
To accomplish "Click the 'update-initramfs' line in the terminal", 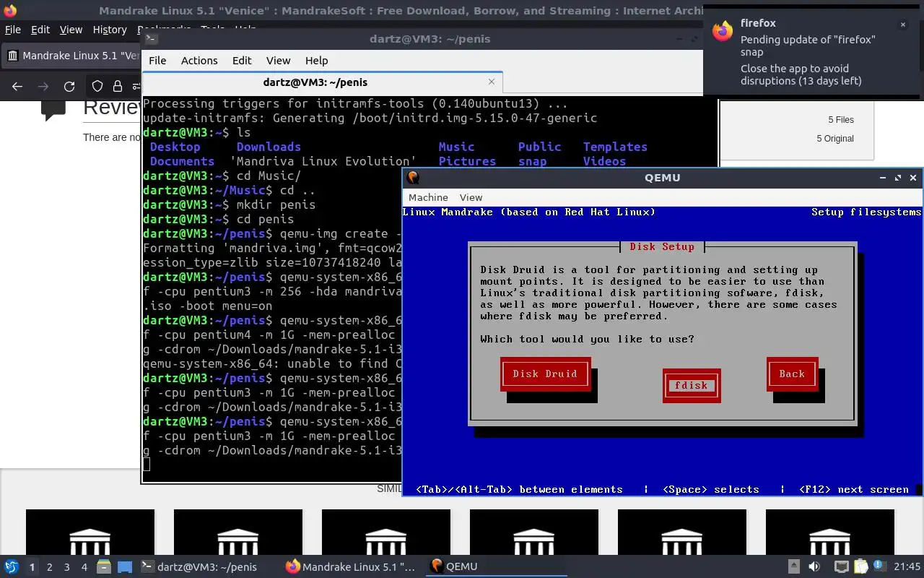I will (x=370, y=118).
